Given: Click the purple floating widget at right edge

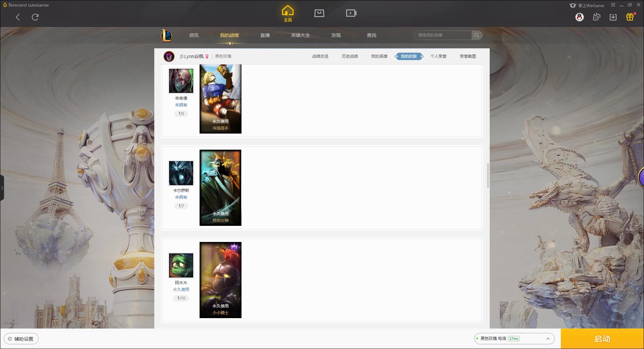Looking at the screenshot, I should [x=641, y=177].
